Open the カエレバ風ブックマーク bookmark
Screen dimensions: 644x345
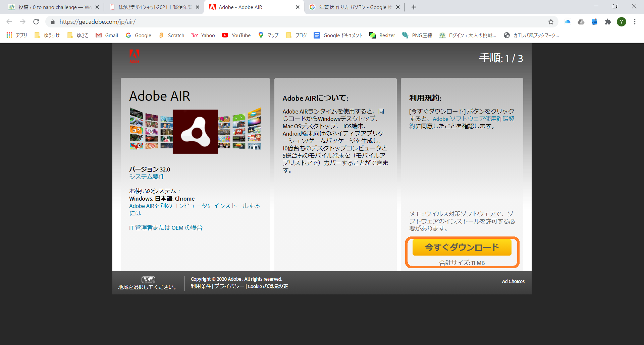tap(532, 35)
